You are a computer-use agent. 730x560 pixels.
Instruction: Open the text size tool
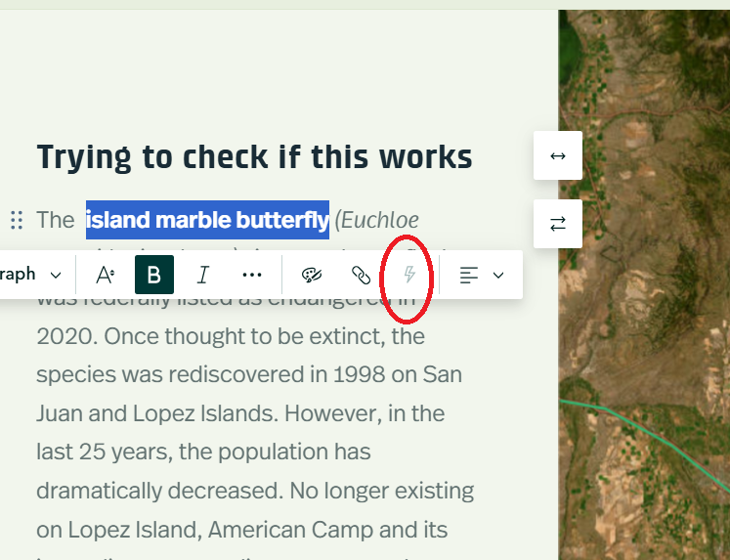[106, 275]
